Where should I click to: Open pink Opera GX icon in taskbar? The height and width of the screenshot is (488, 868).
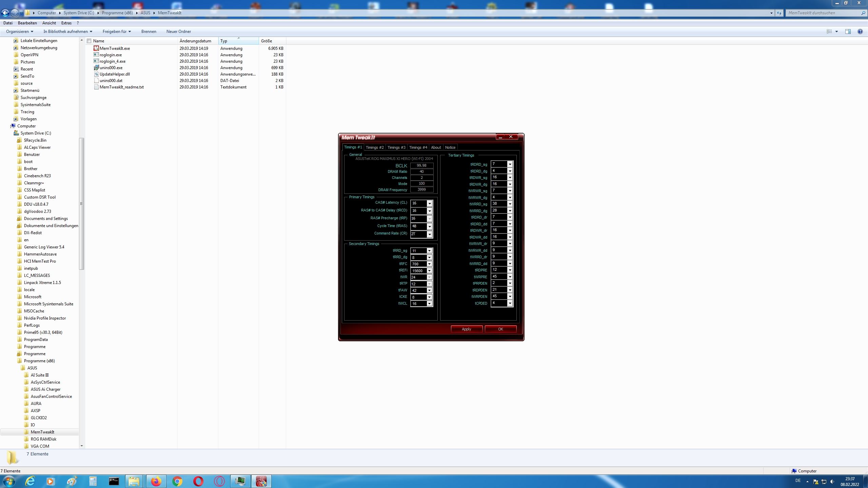[x=219, y=481]
